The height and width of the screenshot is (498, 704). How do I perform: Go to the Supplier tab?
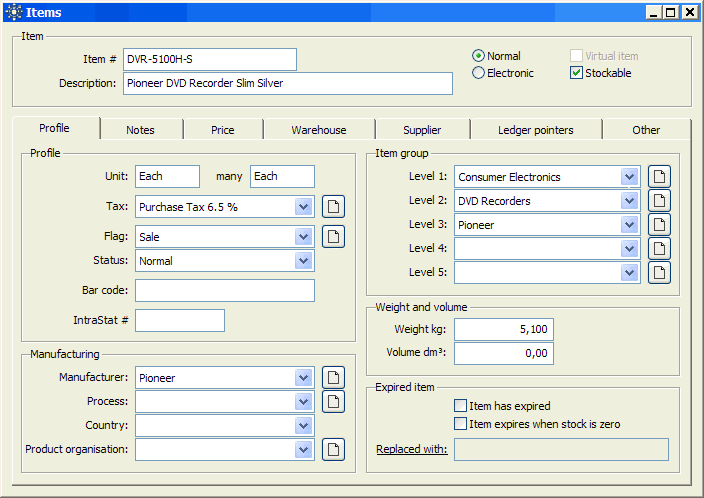point(422,130)
